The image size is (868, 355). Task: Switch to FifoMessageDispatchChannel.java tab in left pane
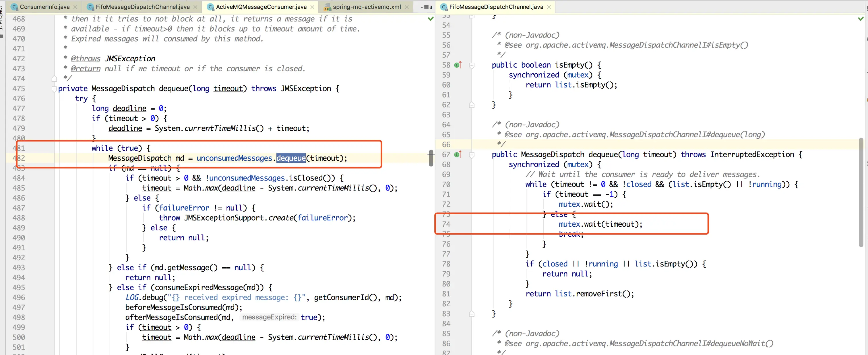click(x=143, y=7)
